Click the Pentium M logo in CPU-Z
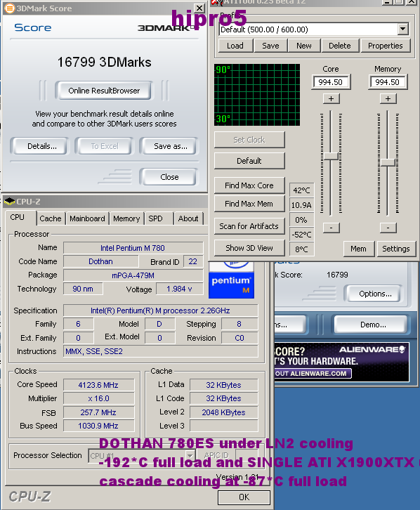 coord(231,280)
